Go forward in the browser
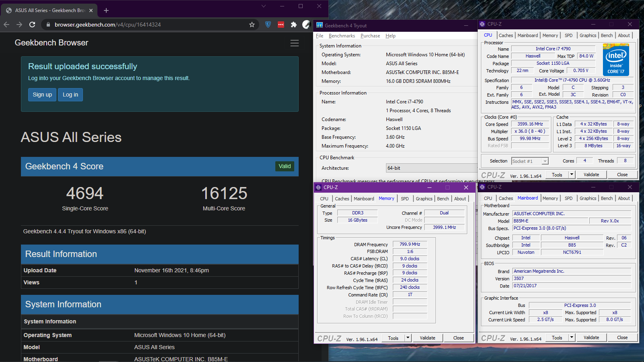Viewport: 644px width, 362px height. coord(19,25)
